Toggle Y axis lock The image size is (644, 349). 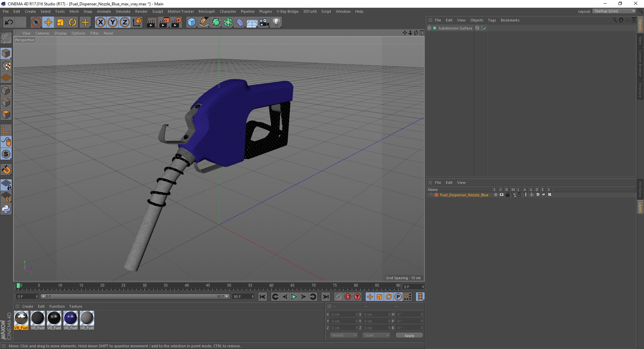click(113, 22)
